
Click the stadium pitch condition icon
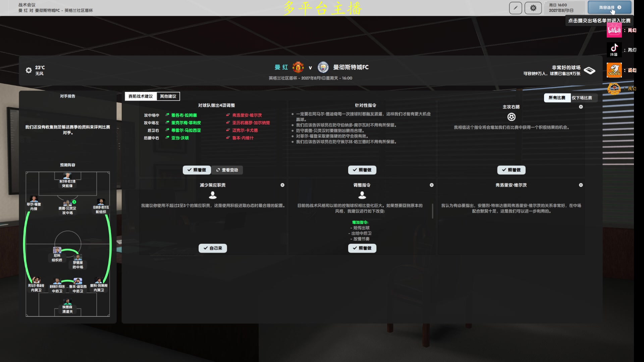(589, 70)
